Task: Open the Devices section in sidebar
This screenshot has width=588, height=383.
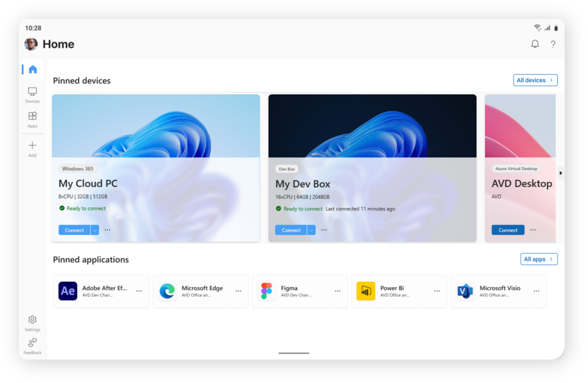Action: pos(32,95)
